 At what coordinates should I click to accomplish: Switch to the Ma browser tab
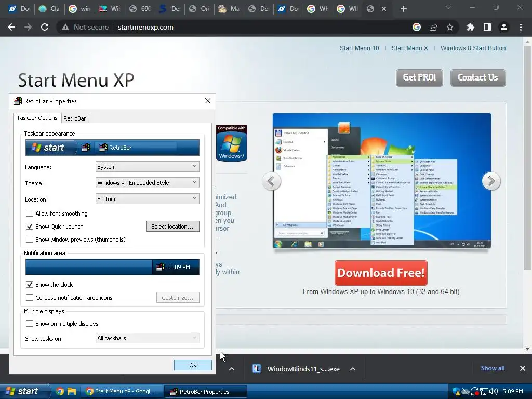(x=229, y=9)
